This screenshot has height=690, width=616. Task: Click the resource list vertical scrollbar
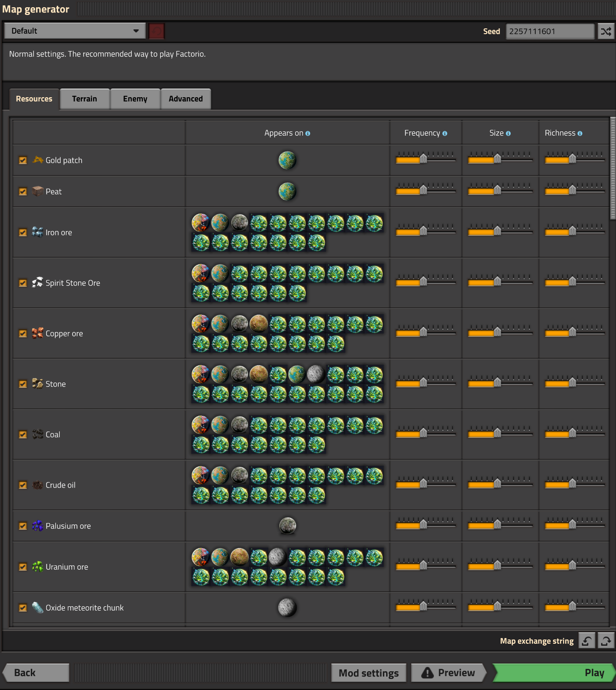click(x=613, y=168)
